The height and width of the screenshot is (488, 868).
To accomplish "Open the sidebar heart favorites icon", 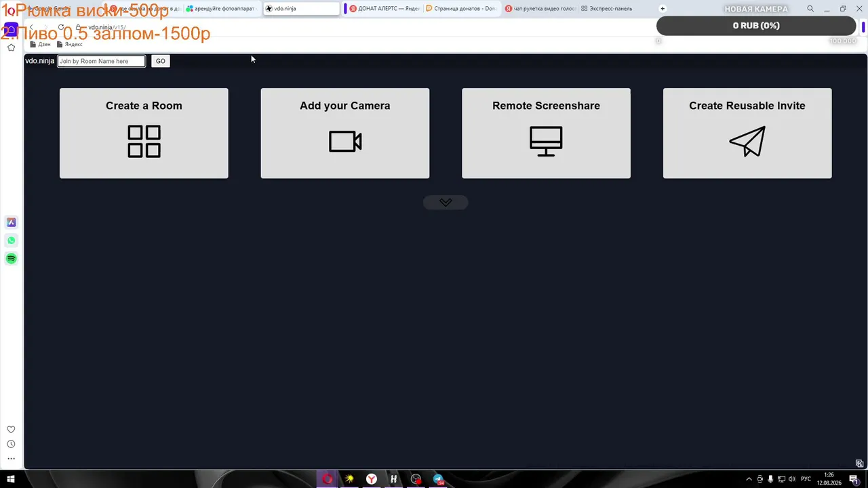I will 11,430.
